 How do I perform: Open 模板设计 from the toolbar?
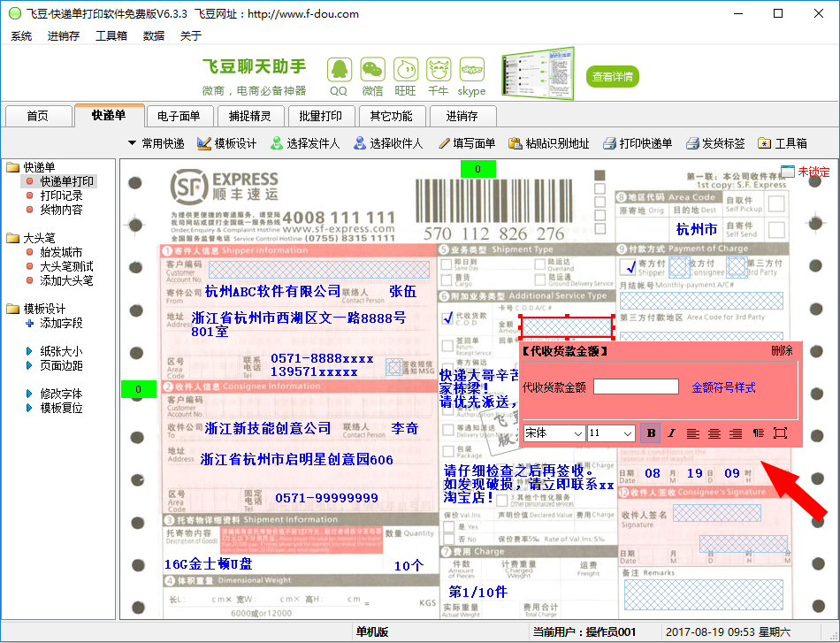coord(226,143)
